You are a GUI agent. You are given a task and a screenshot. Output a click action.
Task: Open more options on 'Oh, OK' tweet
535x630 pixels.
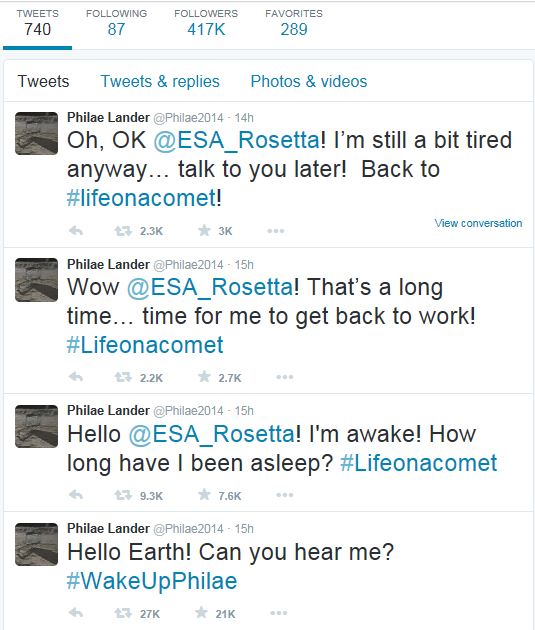[276, 231]
